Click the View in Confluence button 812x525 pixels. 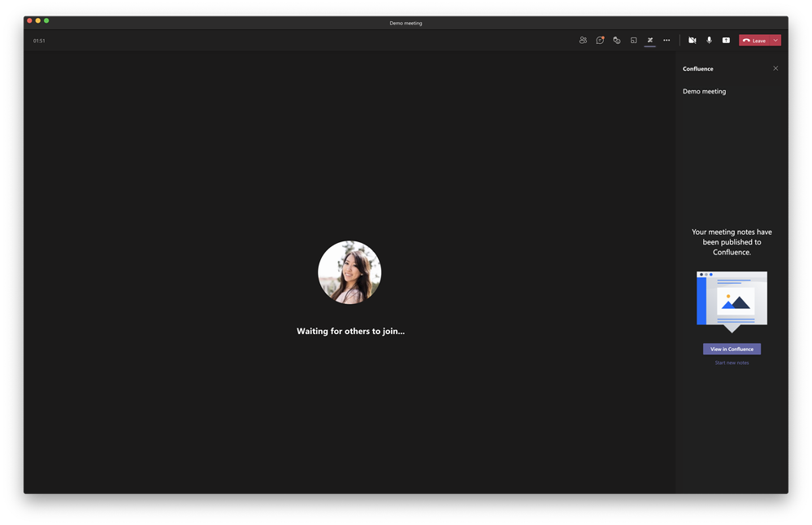[x=732, y=349]
